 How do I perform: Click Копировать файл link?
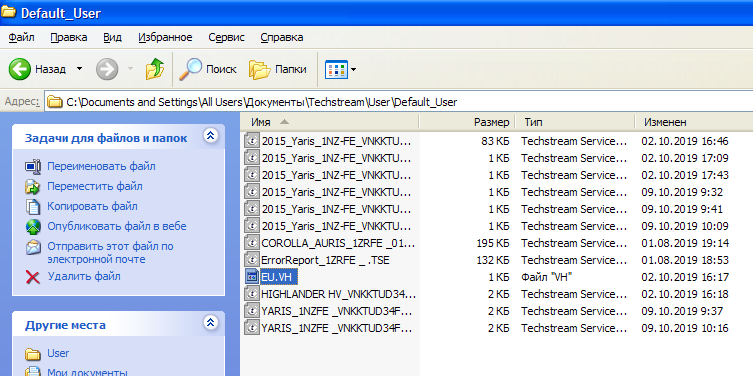tap(92, 206)
